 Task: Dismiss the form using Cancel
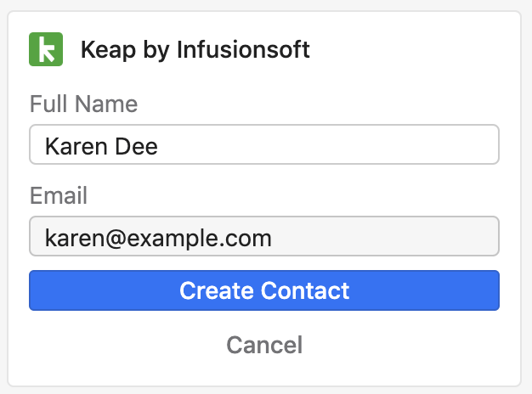pyautogui.click(x=264, y=345)
